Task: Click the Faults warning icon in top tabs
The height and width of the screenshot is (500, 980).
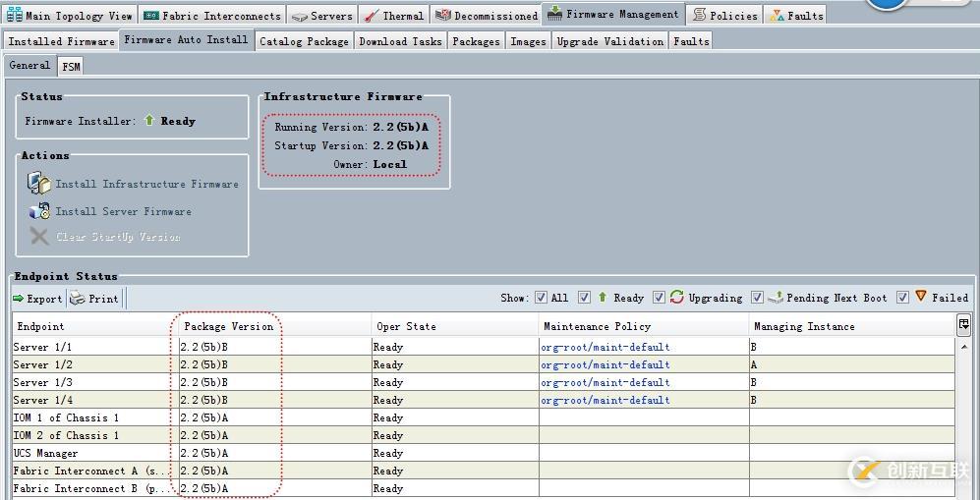Action: [x=778, y=16]
